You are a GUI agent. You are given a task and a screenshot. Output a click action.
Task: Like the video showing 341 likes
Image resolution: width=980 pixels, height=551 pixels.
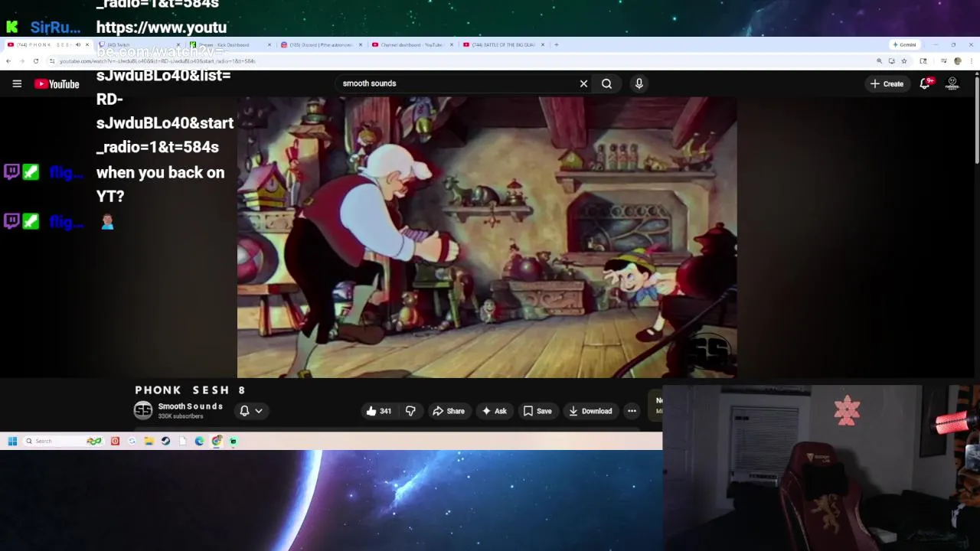[x=378, y=411]
